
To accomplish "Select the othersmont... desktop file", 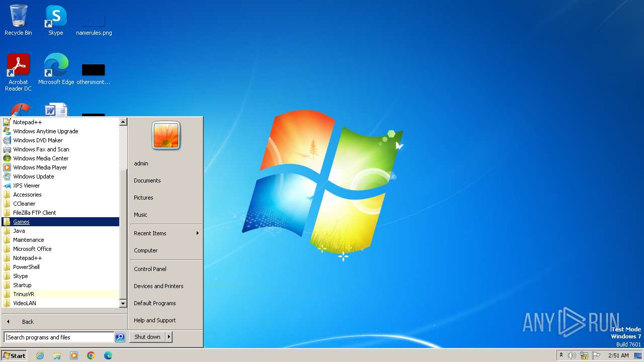I will [94, 73].
